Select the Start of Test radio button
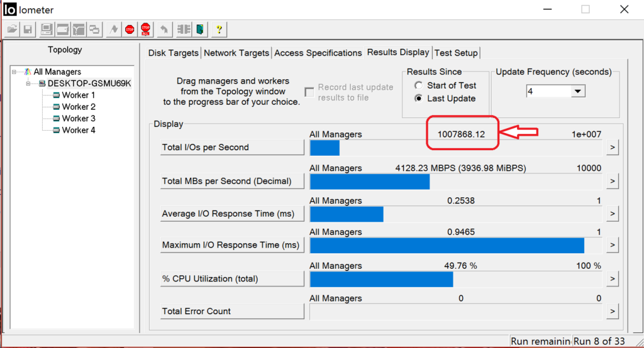Viewport: 644px width, 348px height. click(418, 85)
